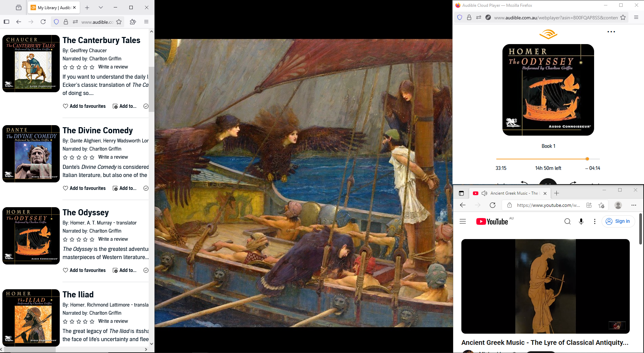Open Add to... menu for The Canterbury Tales
The image size is (644, 353).
pos(125,106)
